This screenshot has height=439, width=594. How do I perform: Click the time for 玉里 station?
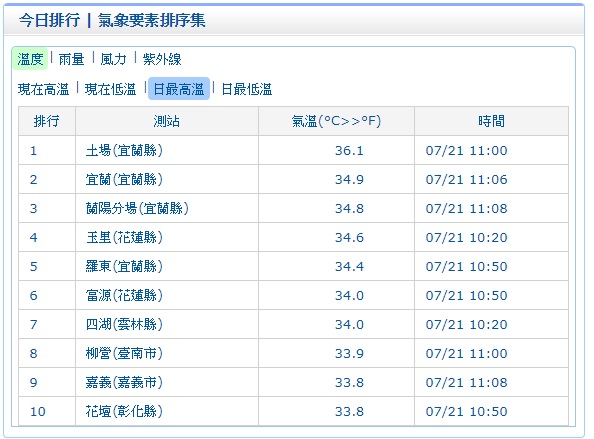tap(466, 238)
